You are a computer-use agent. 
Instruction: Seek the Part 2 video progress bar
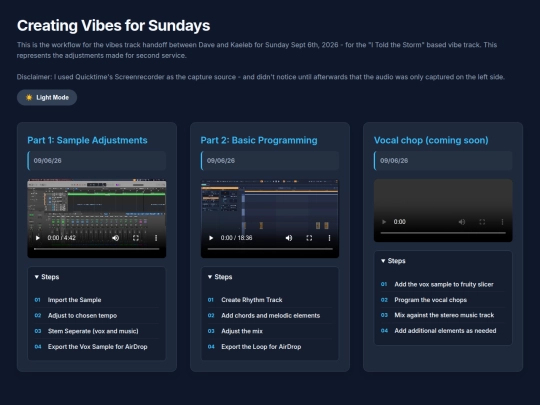point(270,249)
